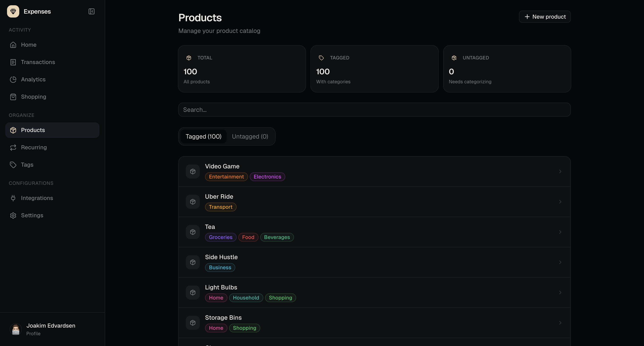Image resolution: width=644 pixels, height=346 pixels.
Task: Click the Expenses app title
Action: tap(37, 11)
